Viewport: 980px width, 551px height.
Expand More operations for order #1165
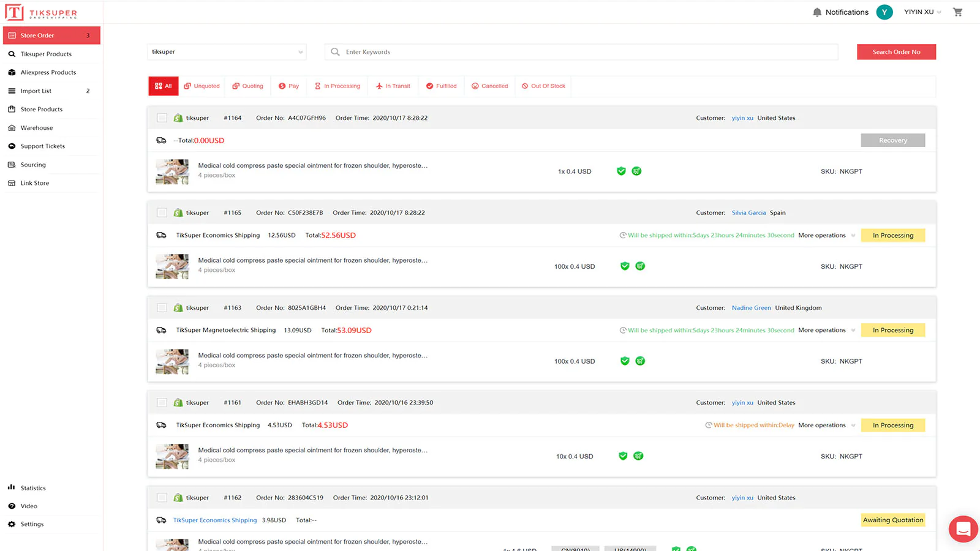tap(826, 235)
